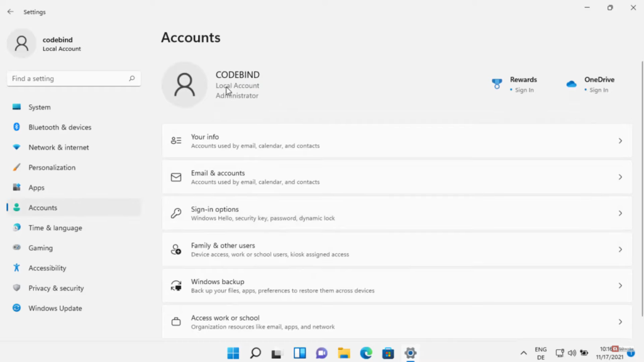Open System in the sidebar
Screen dimensions: 644x362
[74, 107]
